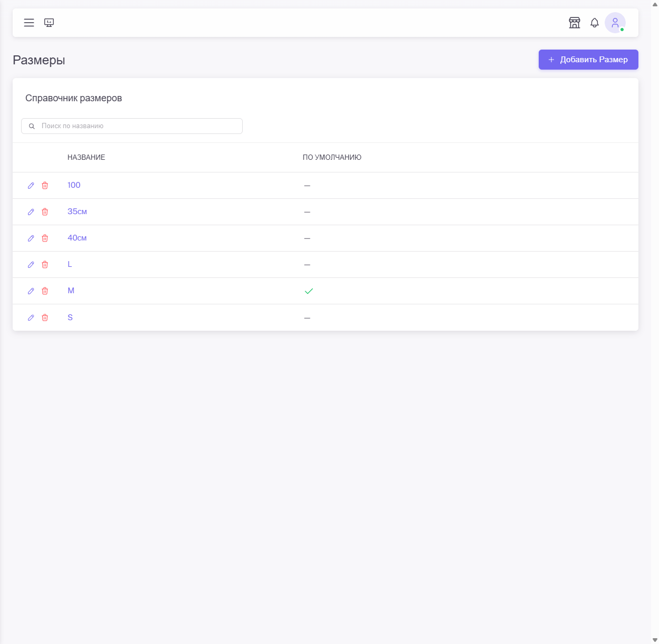Click Добавить Размер button
This screenshot has width=659, height=644.
(588, 60)
